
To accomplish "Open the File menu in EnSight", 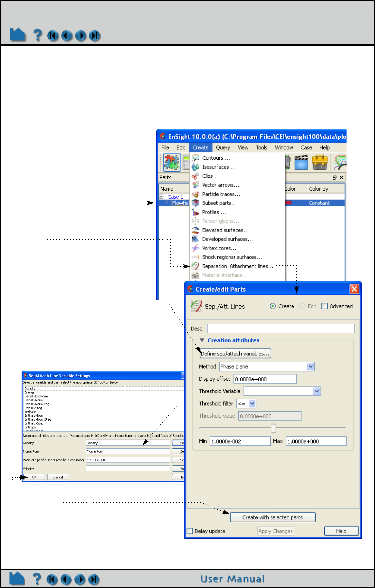I will point(165,147).
